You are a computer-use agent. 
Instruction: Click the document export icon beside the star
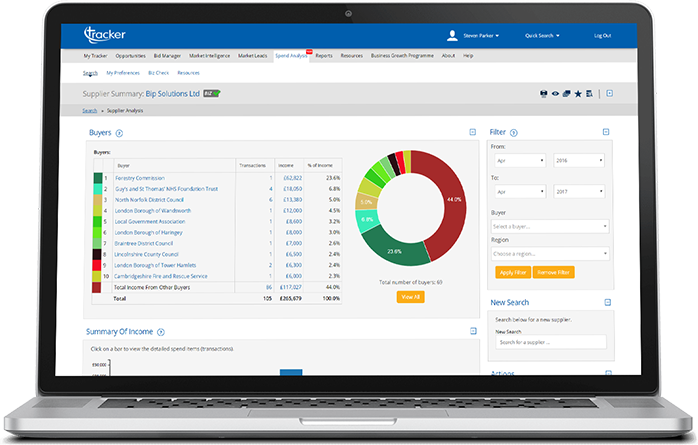click(x=589, y=94)
